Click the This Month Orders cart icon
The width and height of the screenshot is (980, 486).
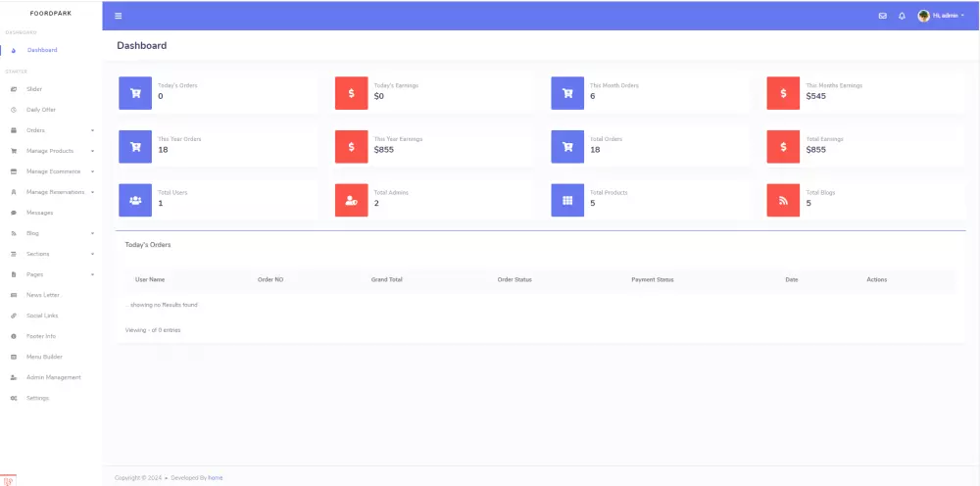tap(567, 93)
